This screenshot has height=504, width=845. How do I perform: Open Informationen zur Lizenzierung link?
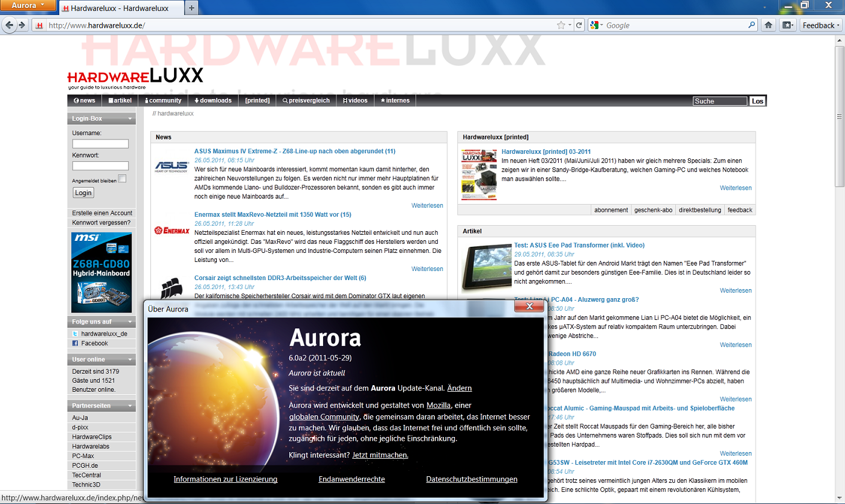click(x=225, y=479)
